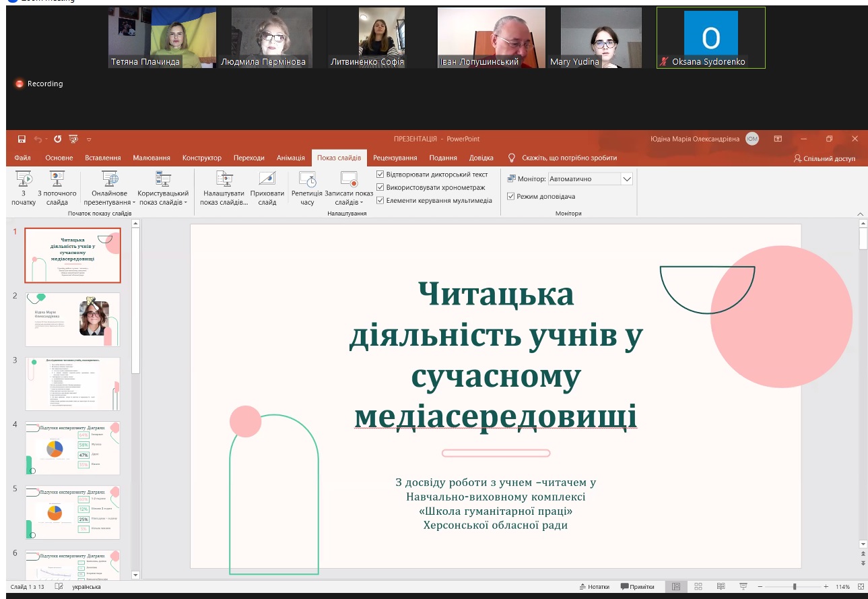Image resolution: width=868 pixels, height=599 pixels.
Task: Switch to 'Малювання' ribbon tab
Action: [152, 158]
